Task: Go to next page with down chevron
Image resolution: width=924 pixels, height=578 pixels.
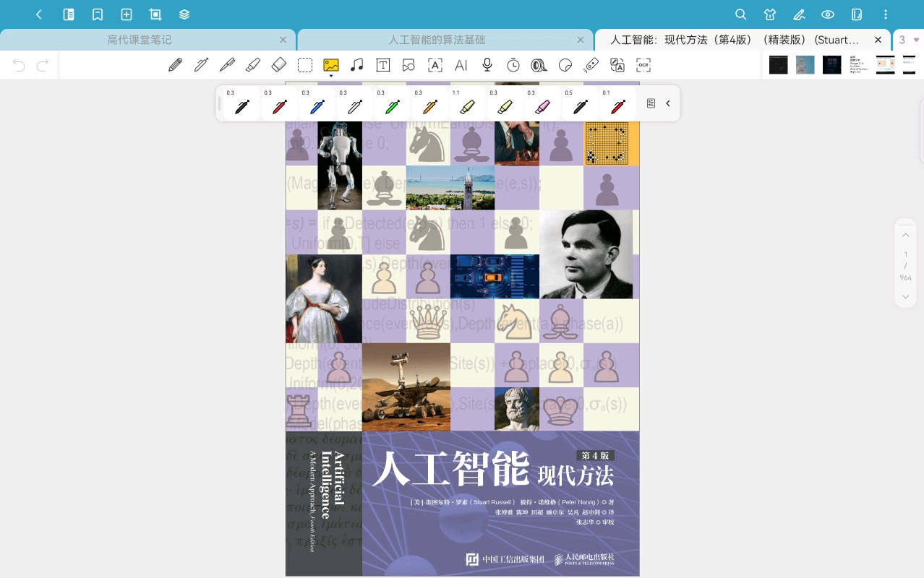Action: (905, 296)
